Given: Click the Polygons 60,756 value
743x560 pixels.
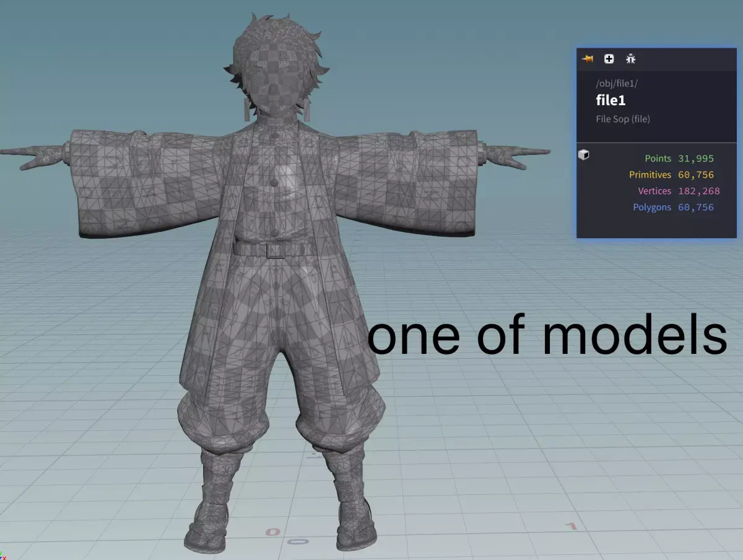Looking at the screenshot, I should tap(696, 207).
